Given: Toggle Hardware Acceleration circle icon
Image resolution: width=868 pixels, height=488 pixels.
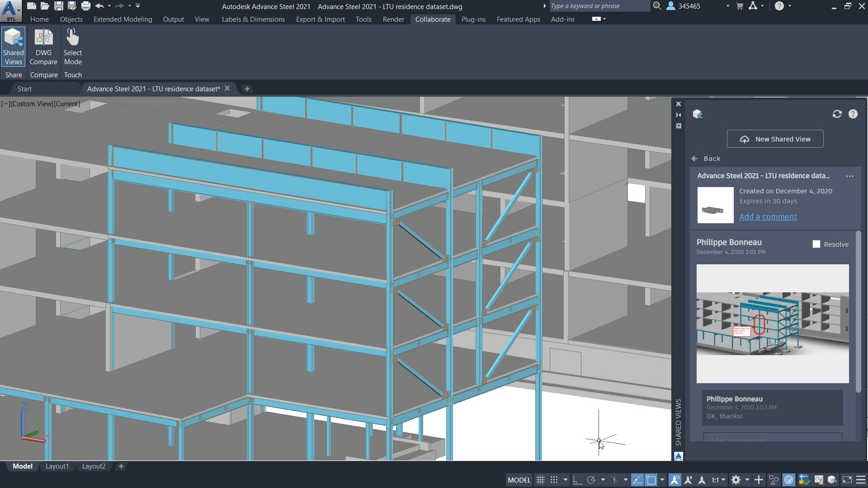Looking at the screenshot, I should [789, 480].
